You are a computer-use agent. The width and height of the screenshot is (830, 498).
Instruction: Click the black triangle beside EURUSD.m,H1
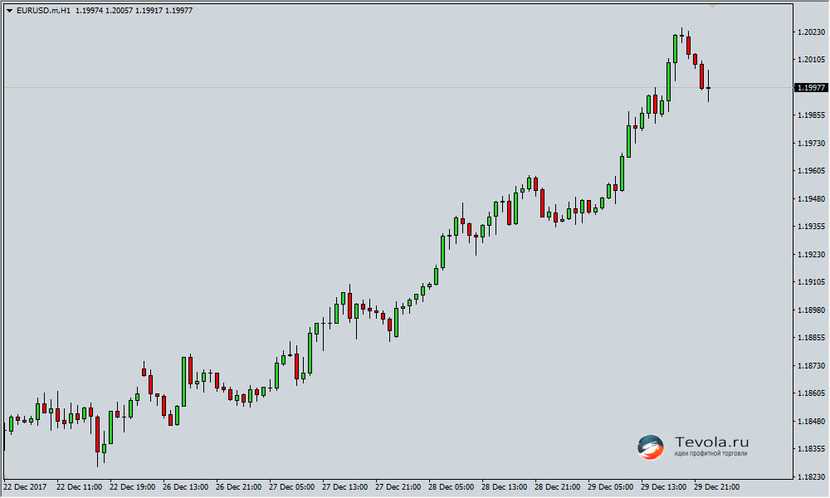click(x=10, y=10)
